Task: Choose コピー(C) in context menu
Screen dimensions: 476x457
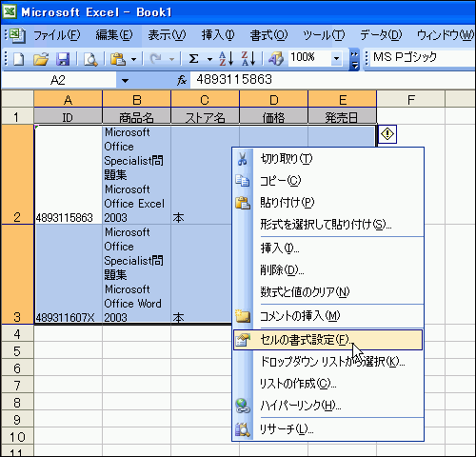Action: point(328,181)
